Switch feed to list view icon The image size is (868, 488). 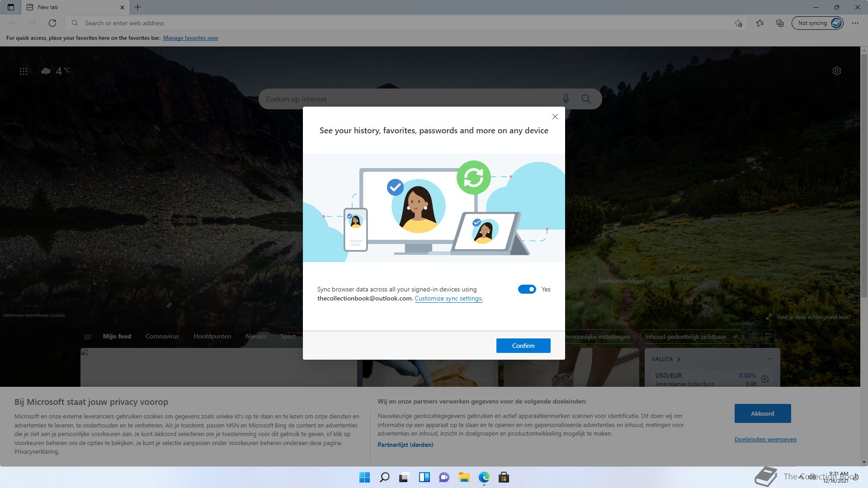coord(769,337)
